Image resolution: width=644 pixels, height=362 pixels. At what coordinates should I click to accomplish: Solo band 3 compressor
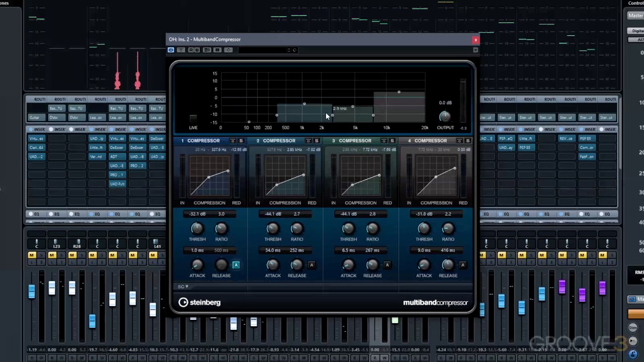(392, 141)
